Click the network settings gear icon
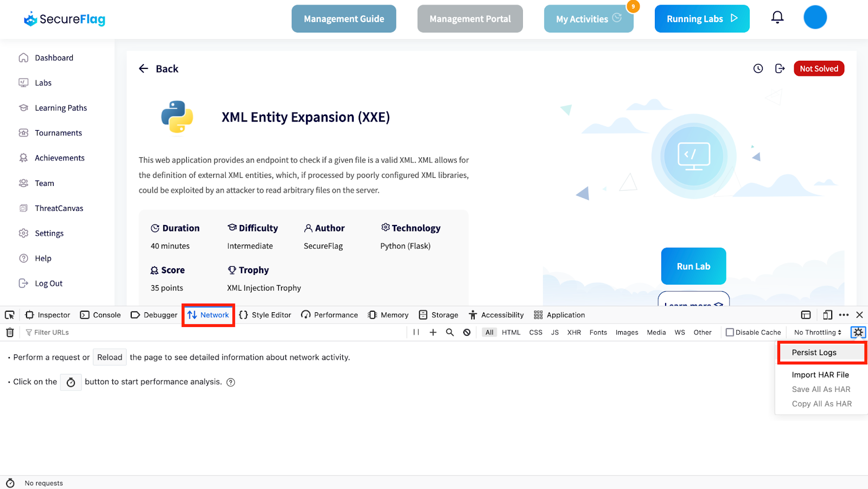The width and height of the screenshot is (868, 489). (858, 332)
